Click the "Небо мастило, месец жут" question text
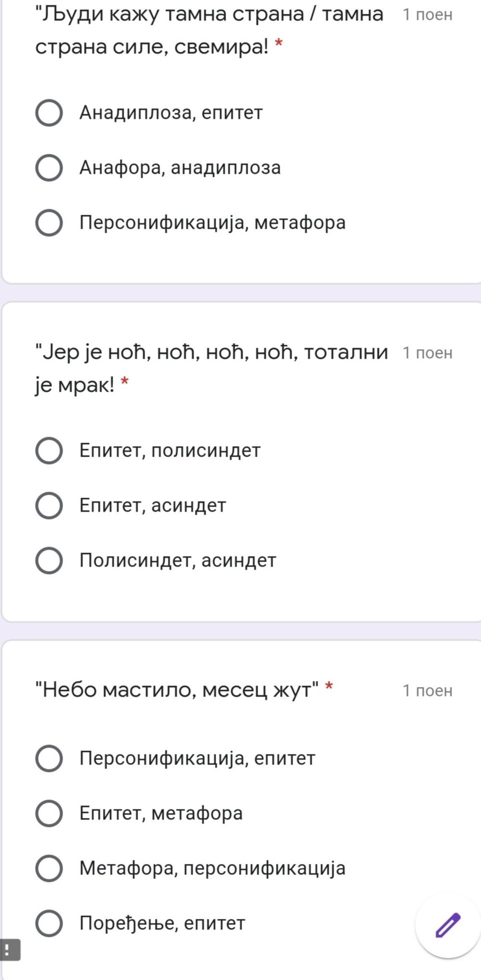 click(x=177, y=690)
